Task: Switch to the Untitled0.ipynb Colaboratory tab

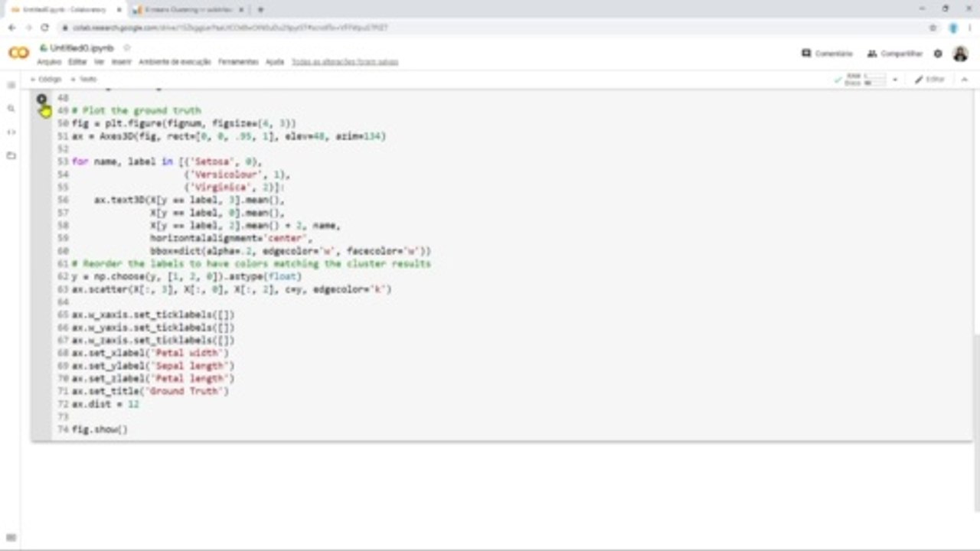Action: [x=64, y=9]
